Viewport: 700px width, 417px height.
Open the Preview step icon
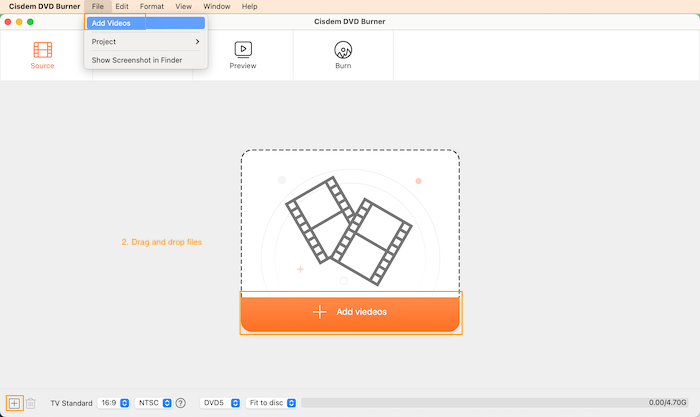(x=243, y=50)
